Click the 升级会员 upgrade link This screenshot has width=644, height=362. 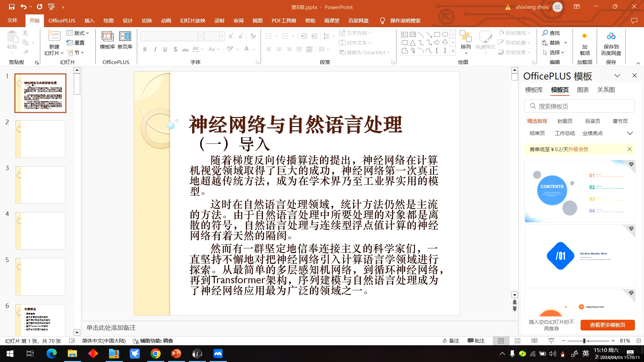tap(578, 149)
